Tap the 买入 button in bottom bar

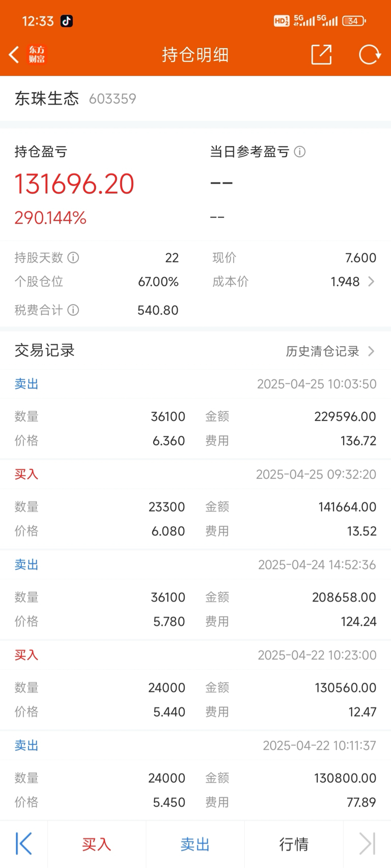(97, 844)
